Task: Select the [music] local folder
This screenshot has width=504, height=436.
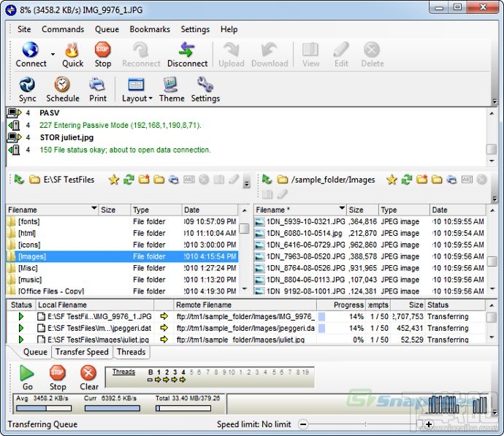Action: tap(122, 280)
